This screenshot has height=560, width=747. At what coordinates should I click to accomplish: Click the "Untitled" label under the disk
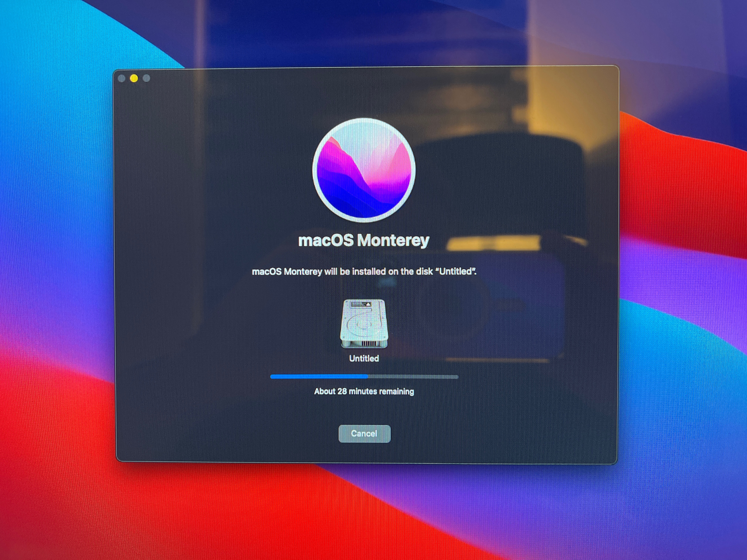[364, 359]
